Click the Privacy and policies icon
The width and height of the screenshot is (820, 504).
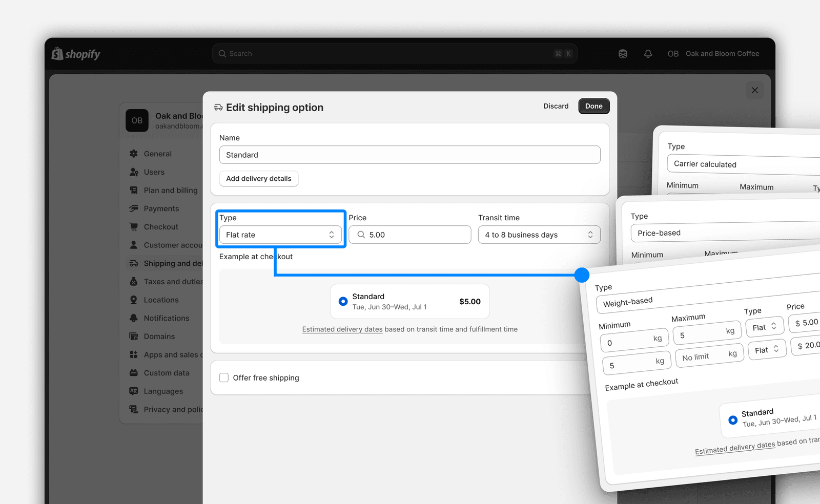(134, 409)
